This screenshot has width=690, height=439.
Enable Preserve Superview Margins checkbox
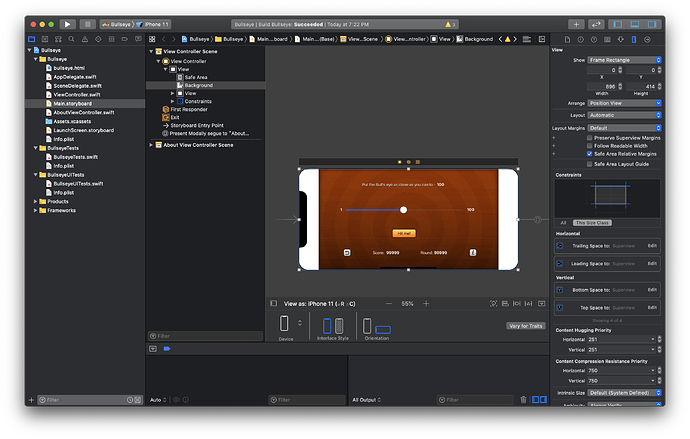[589, 138]
